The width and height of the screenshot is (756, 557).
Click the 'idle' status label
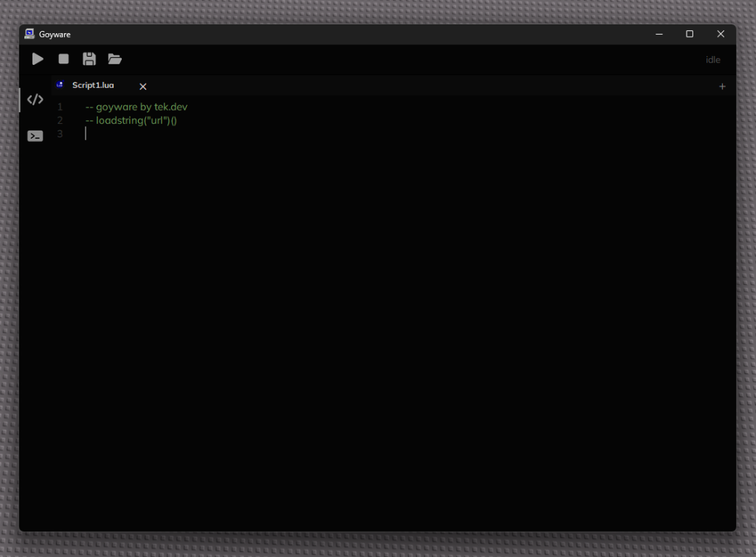[712, 60]
